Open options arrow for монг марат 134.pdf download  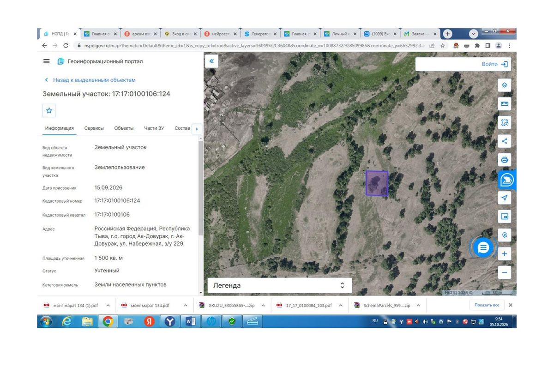[186, 305]
